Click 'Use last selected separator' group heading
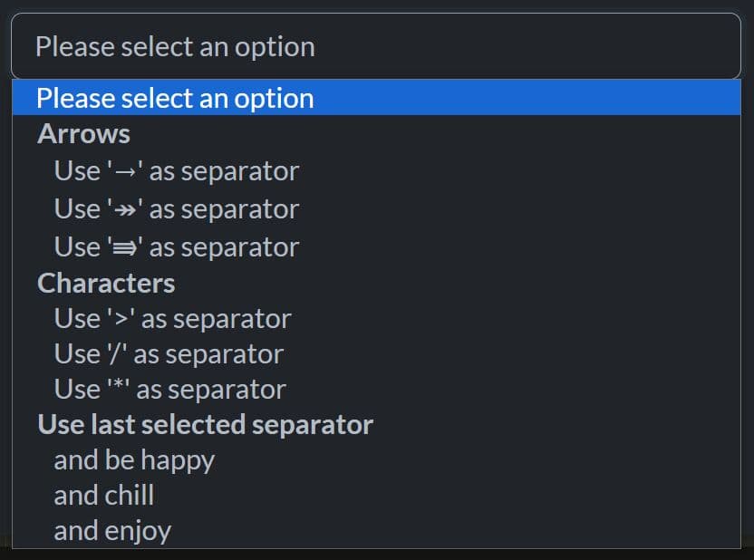Image resolution: width=754 pixels, height=560 pixels. 205,424
